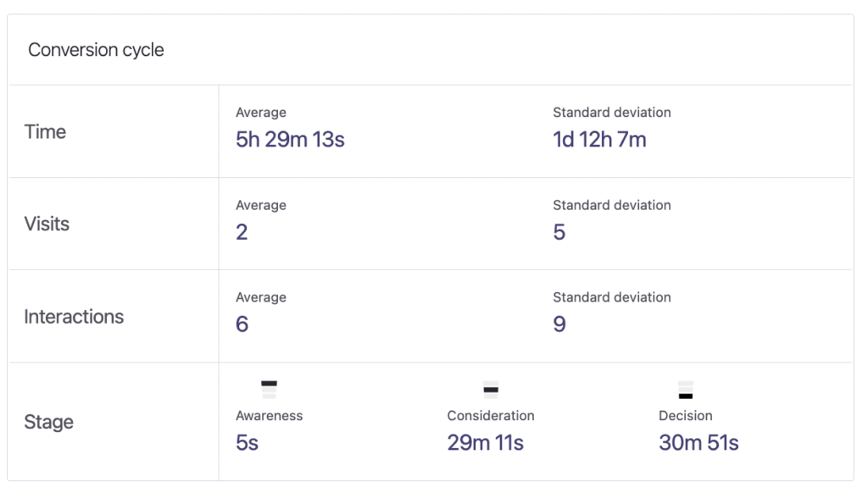The image size is (868, 493).
Task: Click the Consideration stage label
Action: (491, 416)
